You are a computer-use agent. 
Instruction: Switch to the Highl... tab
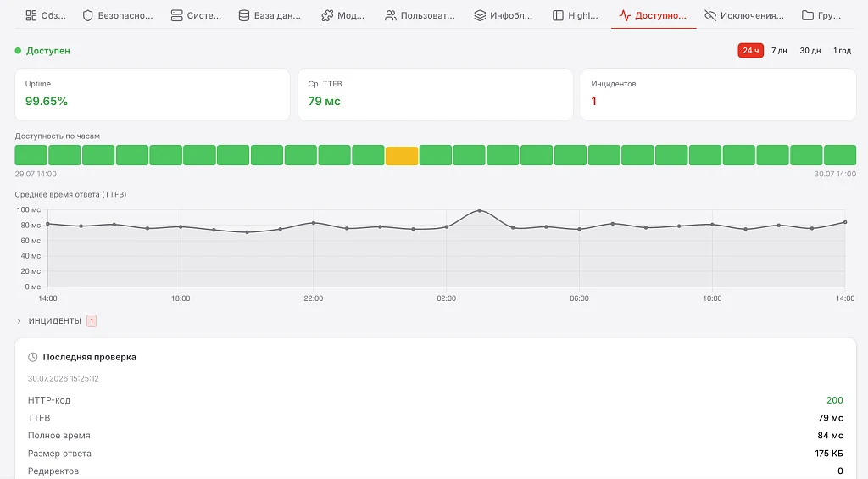576,15
